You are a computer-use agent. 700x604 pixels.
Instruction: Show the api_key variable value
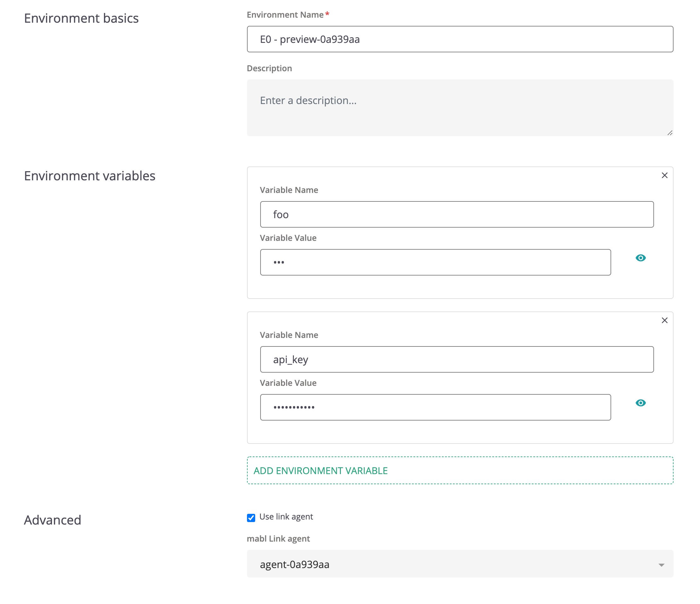pos(640,403)
